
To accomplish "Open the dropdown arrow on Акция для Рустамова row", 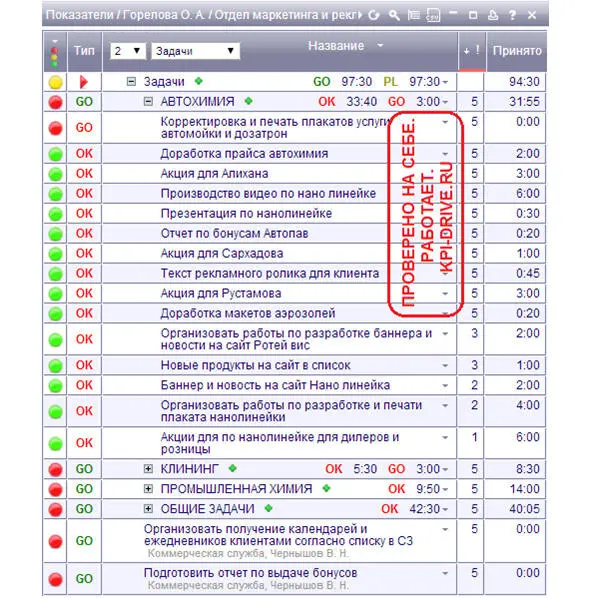I will [x=445, y=294].
